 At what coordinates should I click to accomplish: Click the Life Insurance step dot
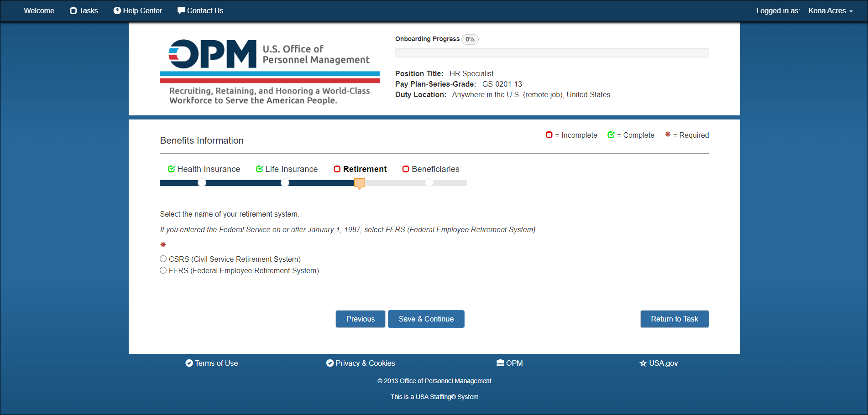click(x=285, y=183)
